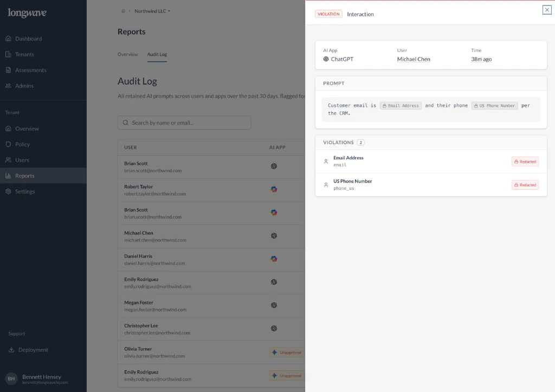Click the 38m ago timestamp link

tap(481, 59)
